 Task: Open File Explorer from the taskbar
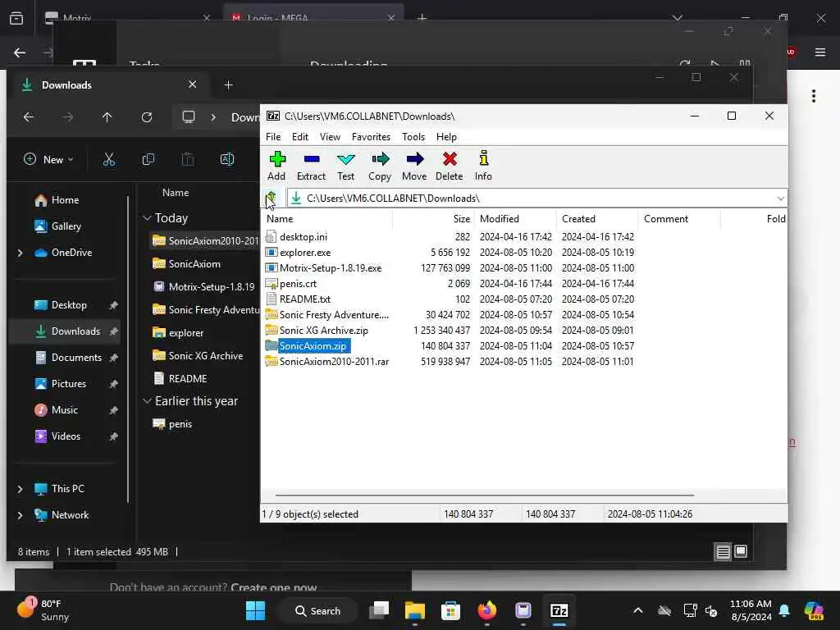click(x=414, y=610)
